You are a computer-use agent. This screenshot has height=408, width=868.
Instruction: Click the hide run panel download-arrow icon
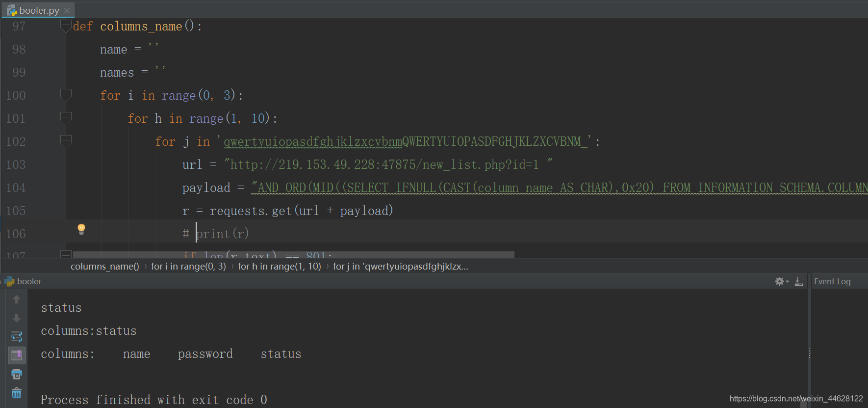pos(799,281)
